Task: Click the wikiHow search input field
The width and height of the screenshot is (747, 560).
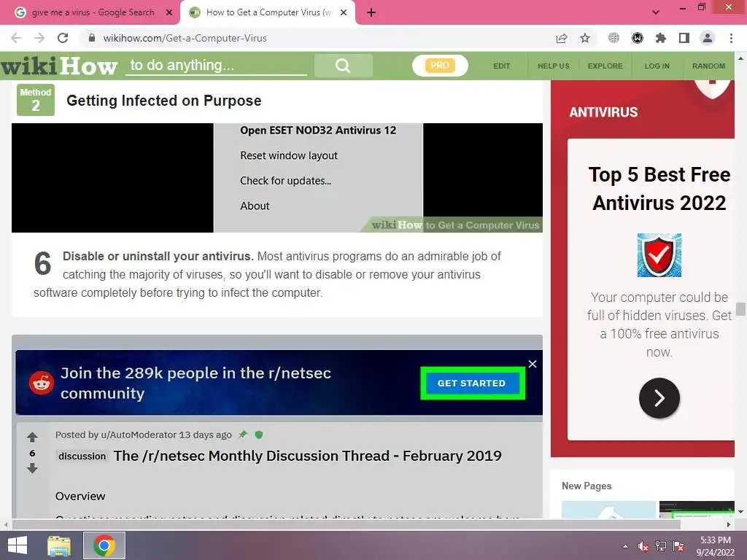Action: 216,65
